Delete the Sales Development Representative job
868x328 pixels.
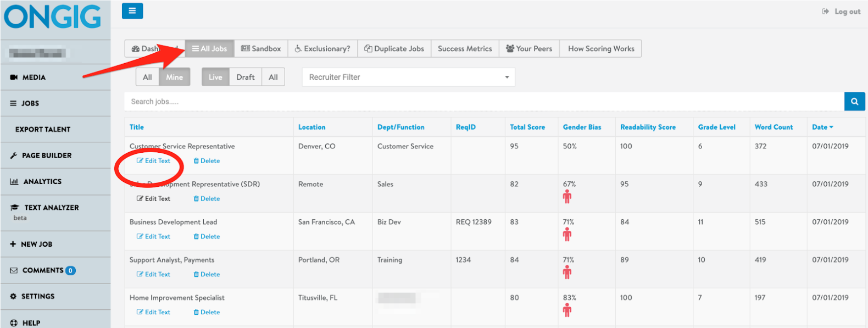(x=207, y=199)
